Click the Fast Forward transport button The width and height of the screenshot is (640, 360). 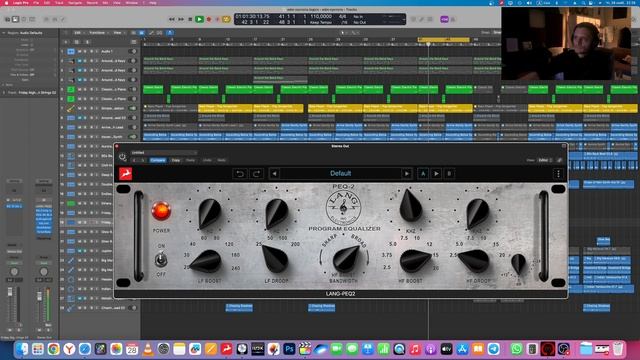click(181, 19)
